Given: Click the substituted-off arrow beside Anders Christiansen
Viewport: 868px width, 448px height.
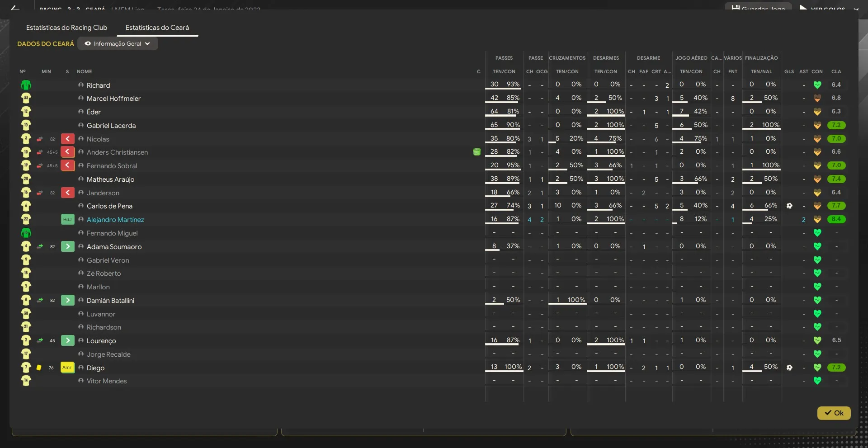Looking at the screenshot, I should [x=67, y=152].
